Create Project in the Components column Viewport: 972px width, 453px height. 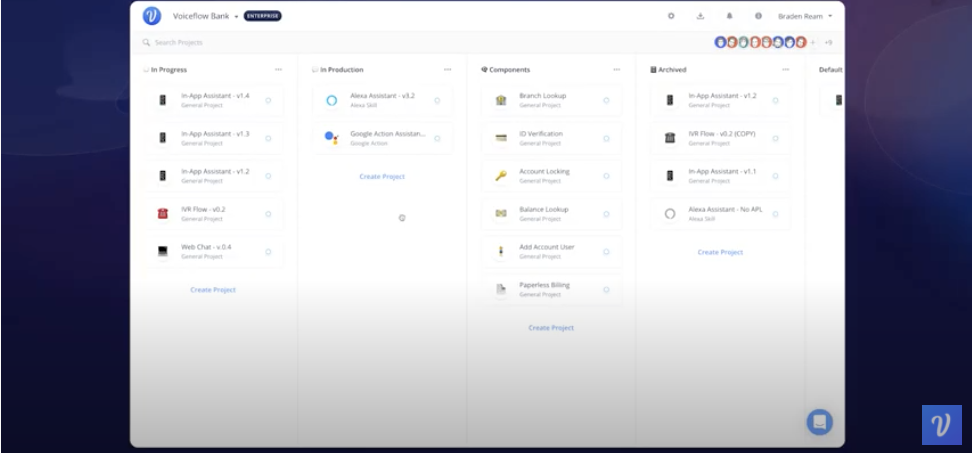551,328
